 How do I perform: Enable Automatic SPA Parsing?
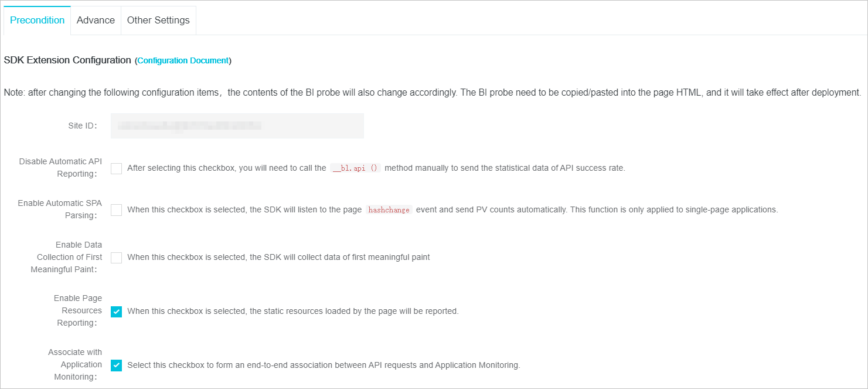116,209
